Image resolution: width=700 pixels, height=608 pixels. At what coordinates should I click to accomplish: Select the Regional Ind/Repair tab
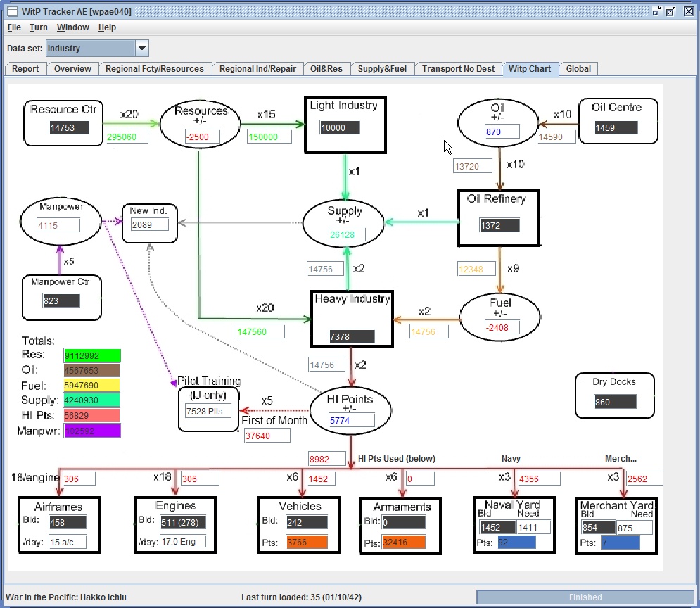pos(257,69)
